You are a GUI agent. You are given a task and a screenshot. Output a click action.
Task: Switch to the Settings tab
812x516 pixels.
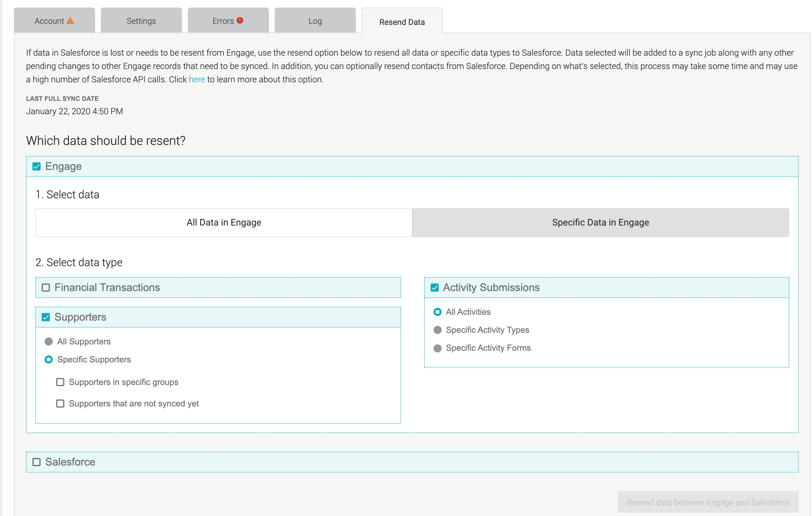pyautogui.click(x=141, y=21)
